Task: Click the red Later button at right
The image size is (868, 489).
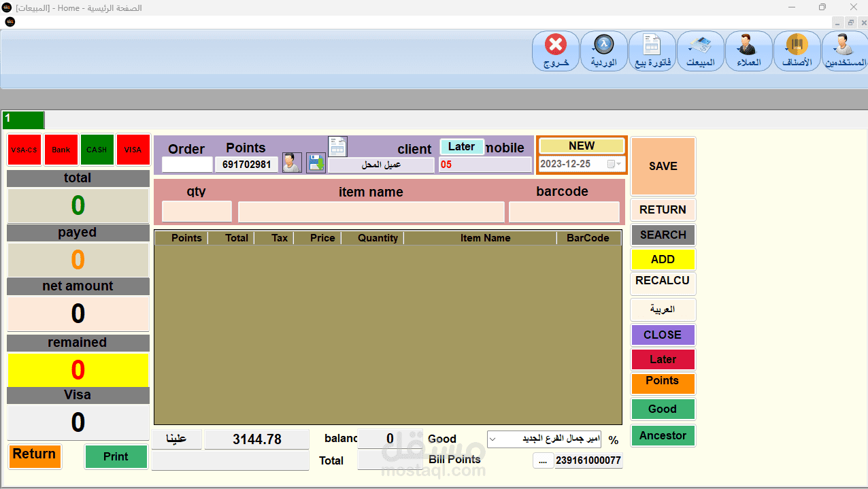Action: pyautogui.click(x=663, y=359)
